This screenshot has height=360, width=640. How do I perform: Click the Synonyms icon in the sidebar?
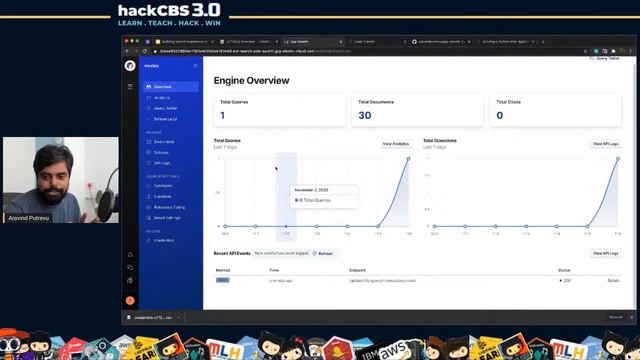pos(149,186)
